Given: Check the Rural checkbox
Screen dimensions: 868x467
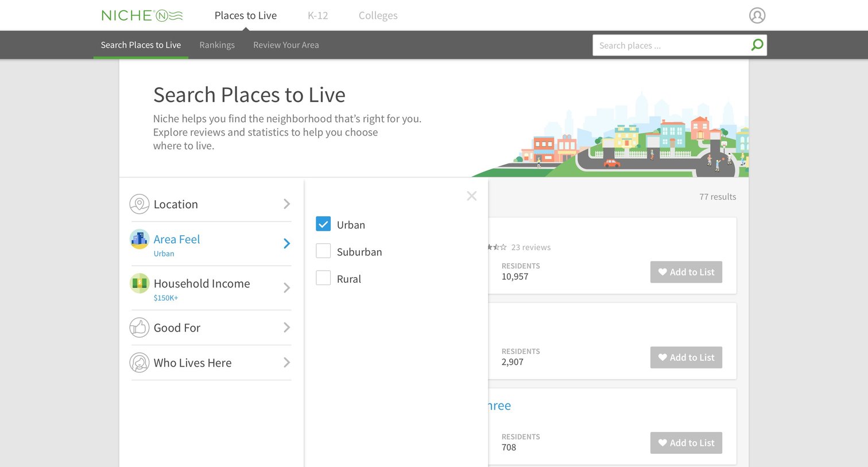Looking at the screenshot, I should (323, 278).
